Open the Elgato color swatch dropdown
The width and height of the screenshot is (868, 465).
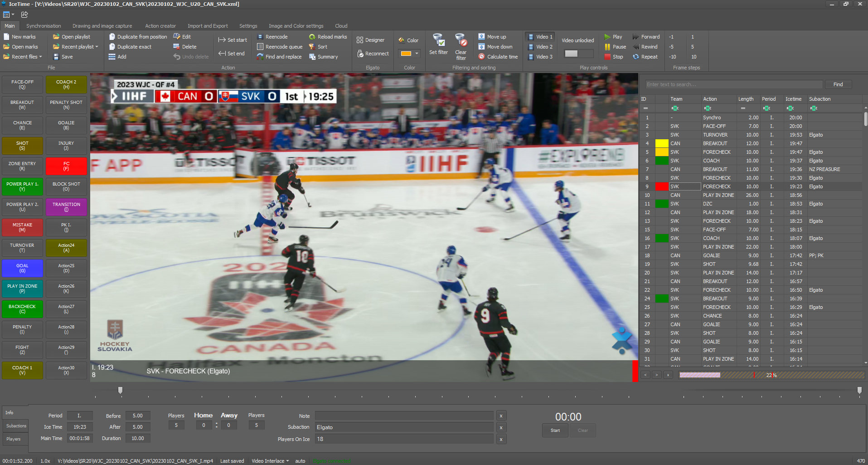click(409, 53)
